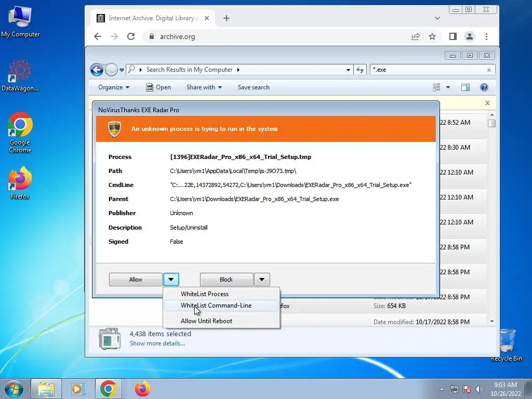The height and width of the screenshot is (399, 532).
Task: Dismiss the yellow info bar
Action: [487, 103]
